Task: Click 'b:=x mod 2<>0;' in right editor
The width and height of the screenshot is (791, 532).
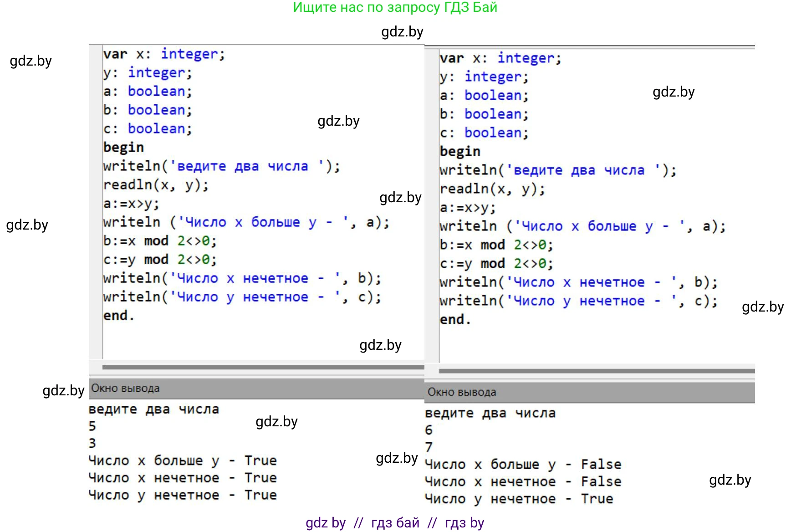Action: coord(496,245)
